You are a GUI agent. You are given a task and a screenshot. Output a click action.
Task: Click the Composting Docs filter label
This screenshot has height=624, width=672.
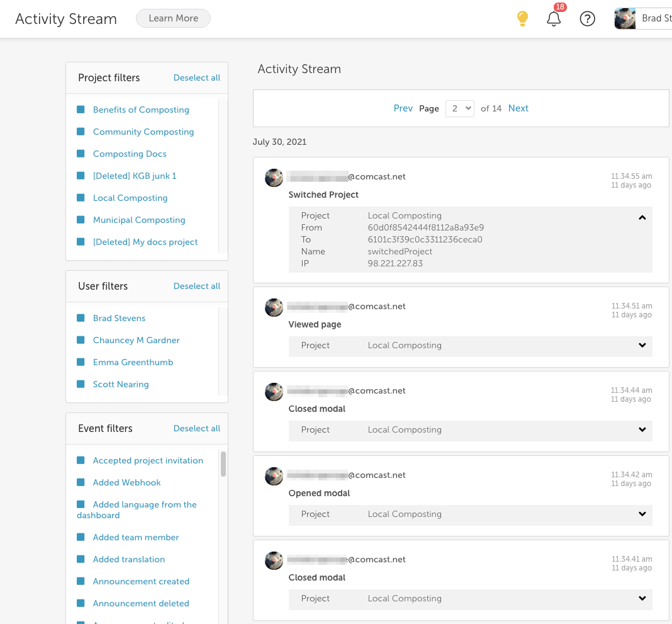pyautogui.click(x=130, y=154)
